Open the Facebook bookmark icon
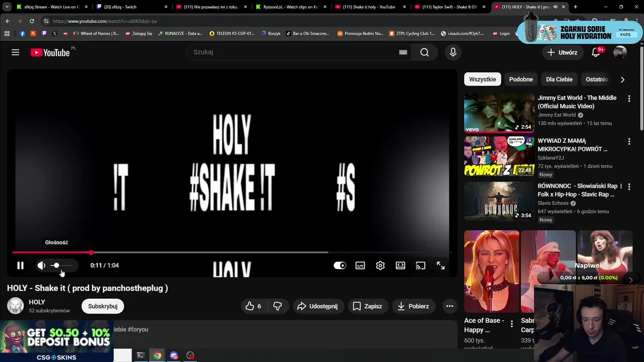 click(x=23, y=34)
